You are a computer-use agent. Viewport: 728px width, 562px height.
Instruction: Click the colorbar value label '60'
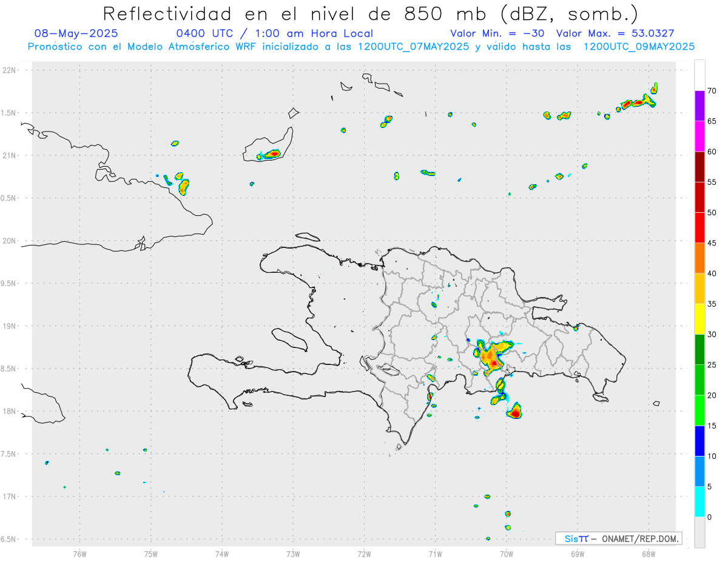[712, 152]
